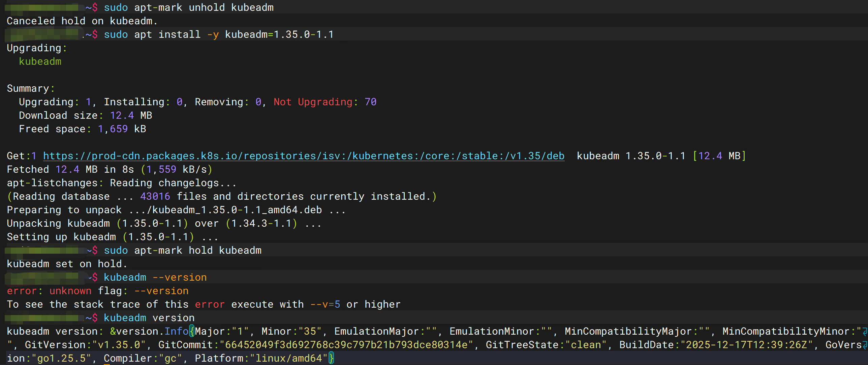
Task: Select the "Get:1" prefix
Action: [22, 156]
